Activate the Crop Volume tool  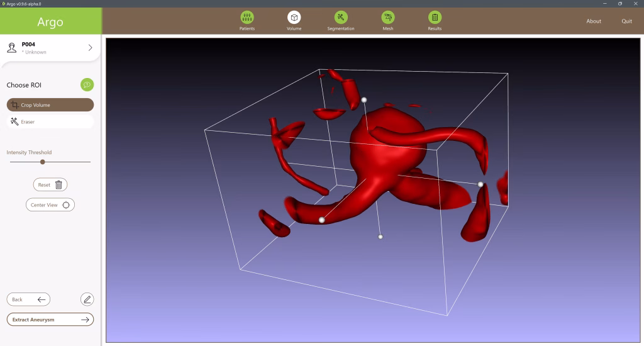[x=50, y=105]
